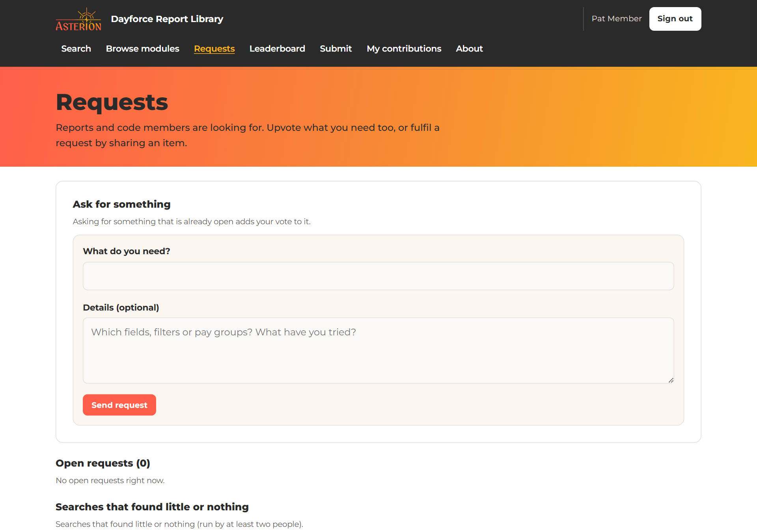Click the 'Reports and code members are looking for' intro

(248, 135)
